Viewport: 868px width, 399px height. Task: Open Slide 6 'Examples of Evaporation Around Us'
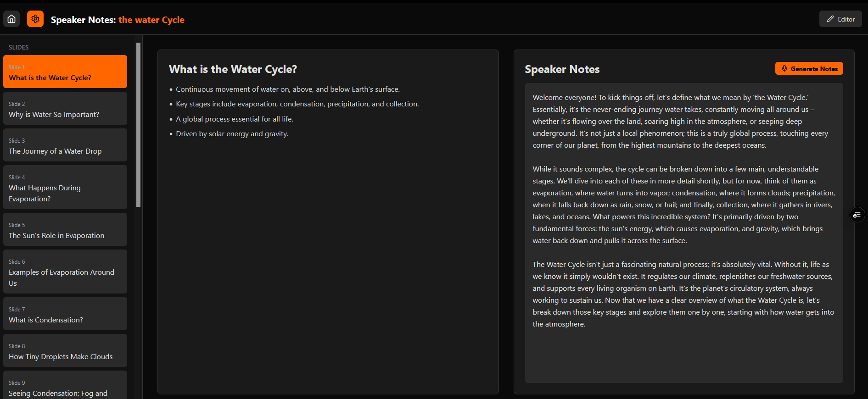[x=65, y=272]
